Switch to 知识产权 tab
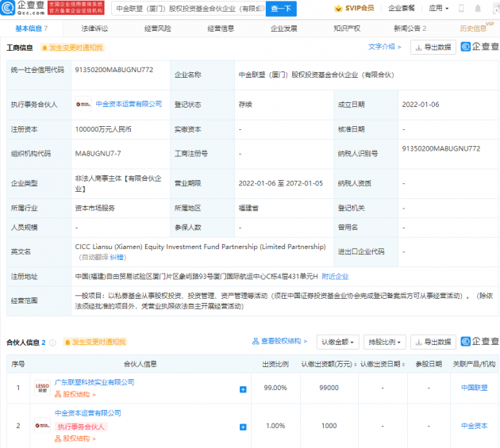Screen dimensions: 500x448 click(347, 29)
